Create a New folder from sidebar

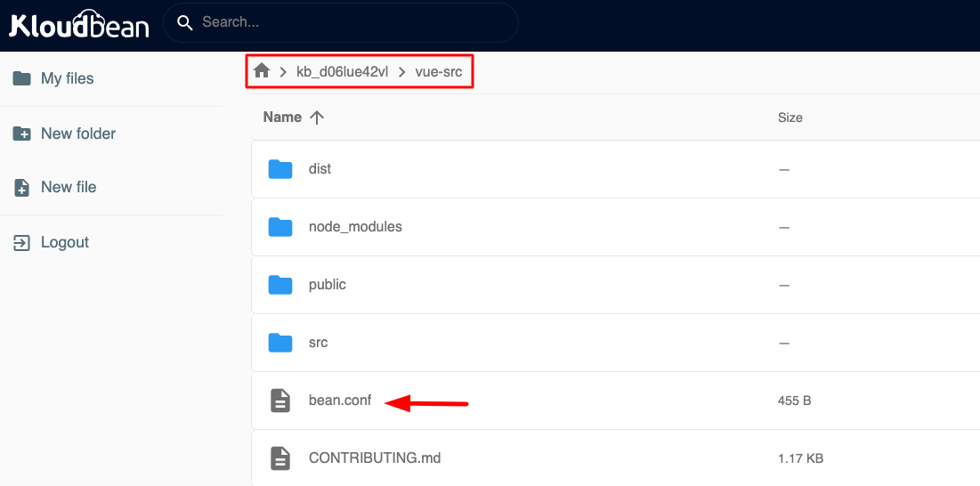(x=77, y=134)
